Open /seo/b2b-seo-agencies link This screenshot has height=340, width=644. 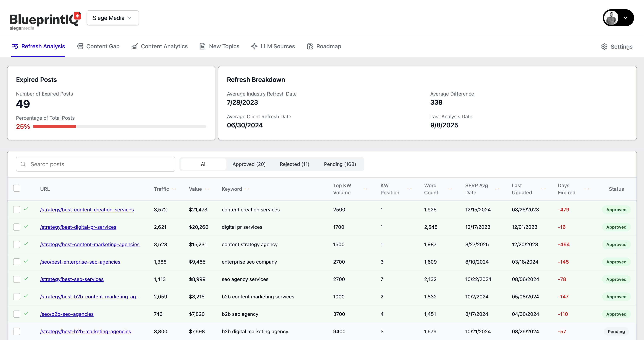point(67,314)
